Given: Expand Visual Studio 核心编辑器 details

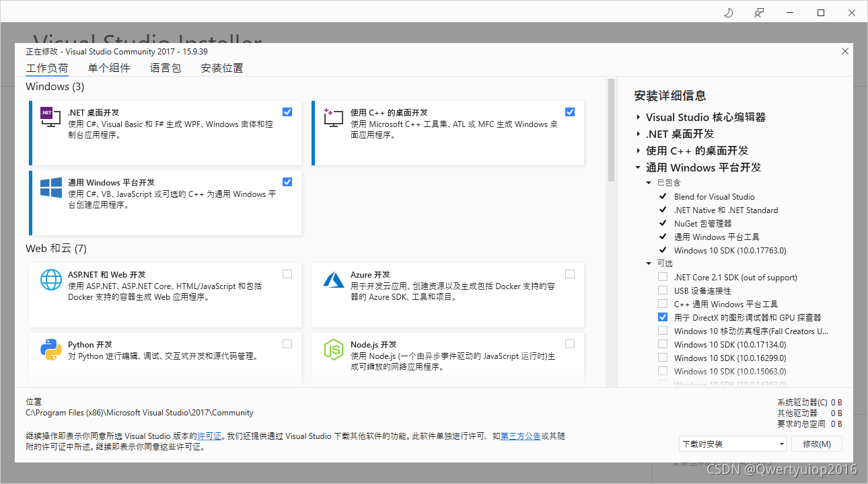Looking at the screenshot, I should (x=638, y=117).
